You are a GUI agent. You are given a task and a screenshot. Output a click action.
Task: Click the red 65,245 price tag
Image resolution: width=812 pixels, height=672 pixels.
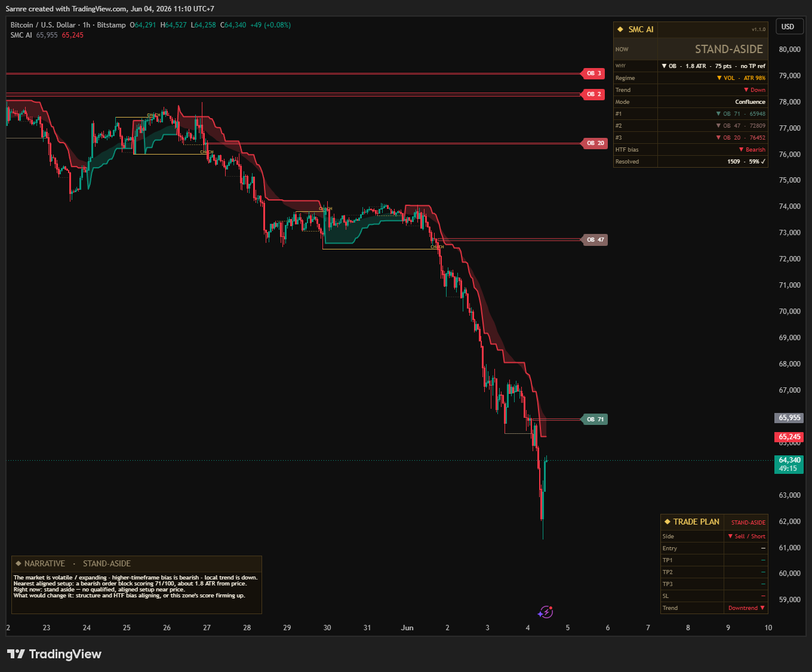click(789, 437)
